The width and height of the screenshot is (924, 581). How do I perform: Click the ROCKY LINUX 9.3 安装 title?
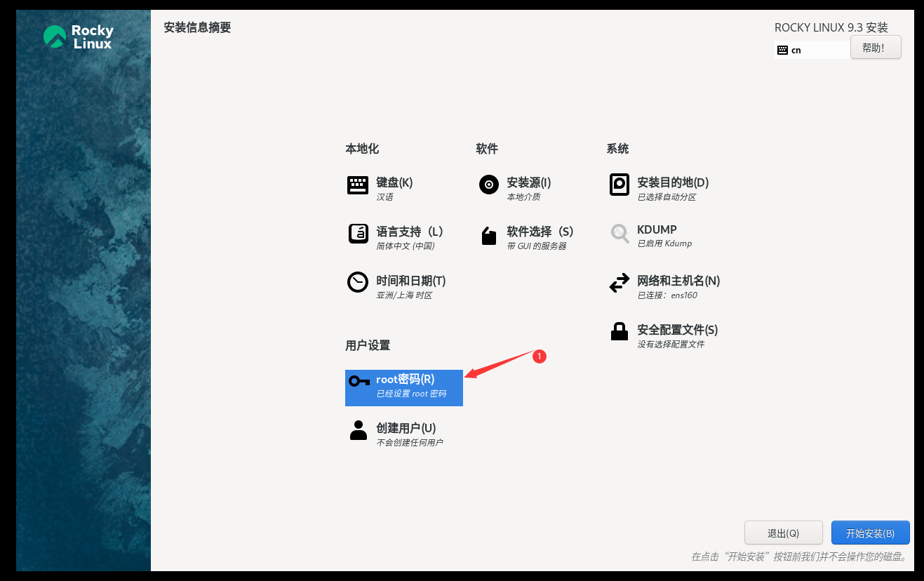click(831, 27)
